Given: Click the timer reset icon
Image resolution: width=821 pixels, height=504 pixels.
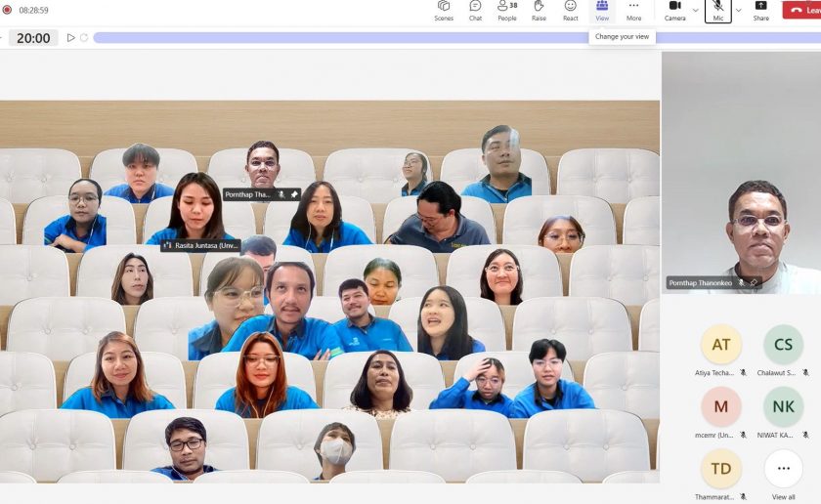Looking at the screenshot, I should pos(84,38).
